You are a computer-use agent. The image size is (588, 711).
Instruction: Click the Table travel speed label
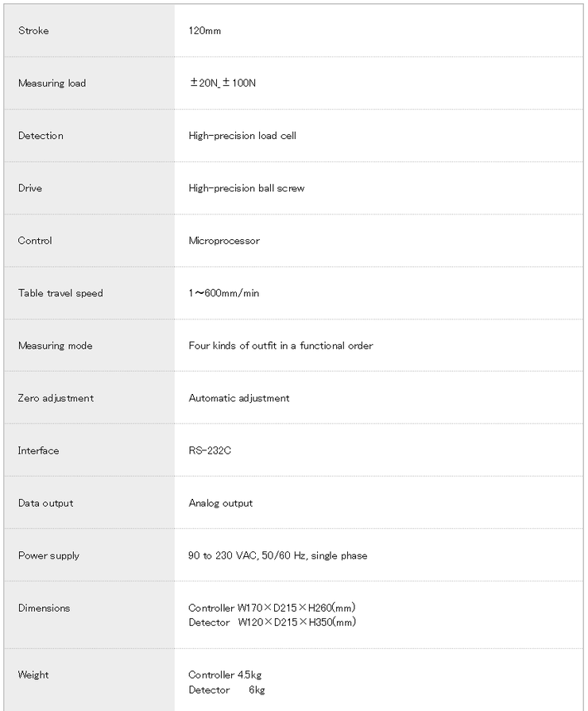click(x=60, y=293)
